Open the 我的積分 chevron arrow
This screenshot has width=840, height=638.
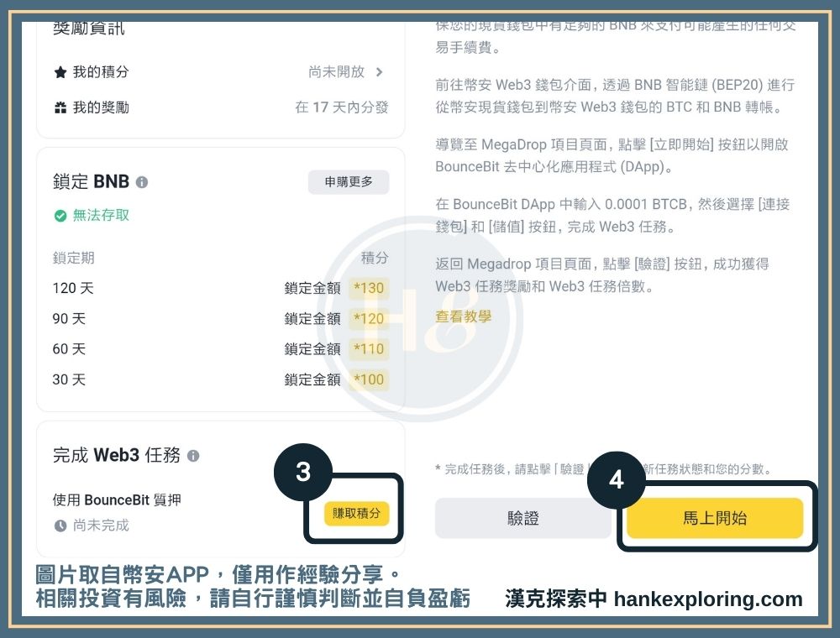380,71
